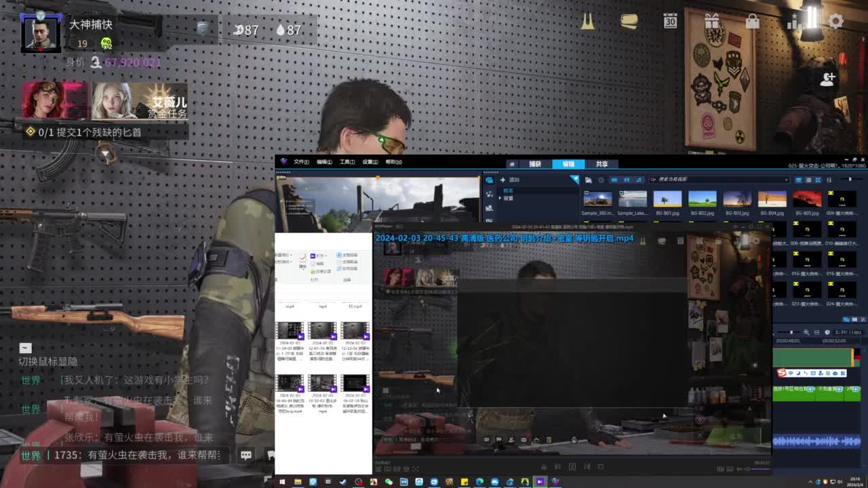Open the 编辑 menu in video editor
Image resolution: width=868 pixels, height=488 pixels.
[324, 162]
